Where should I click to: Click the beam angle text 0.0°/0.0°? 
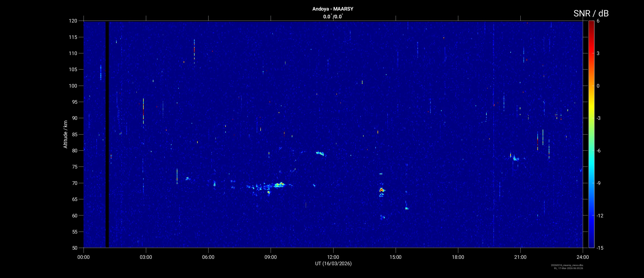click(x=333, y=17)
